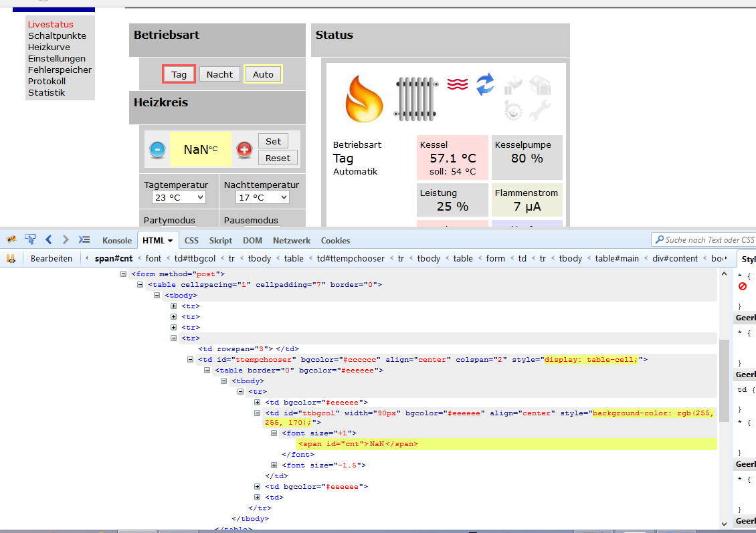
Task: Collapse the font size=+1 node
Action: click(274, 433)
